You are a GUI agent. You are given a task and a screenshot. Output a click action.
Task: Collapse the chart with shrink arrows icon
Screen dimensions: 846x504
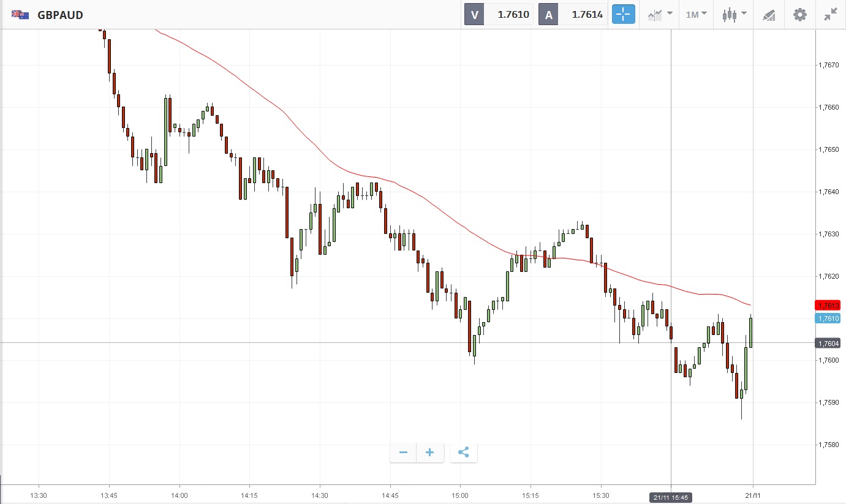[x=831, y=15]
